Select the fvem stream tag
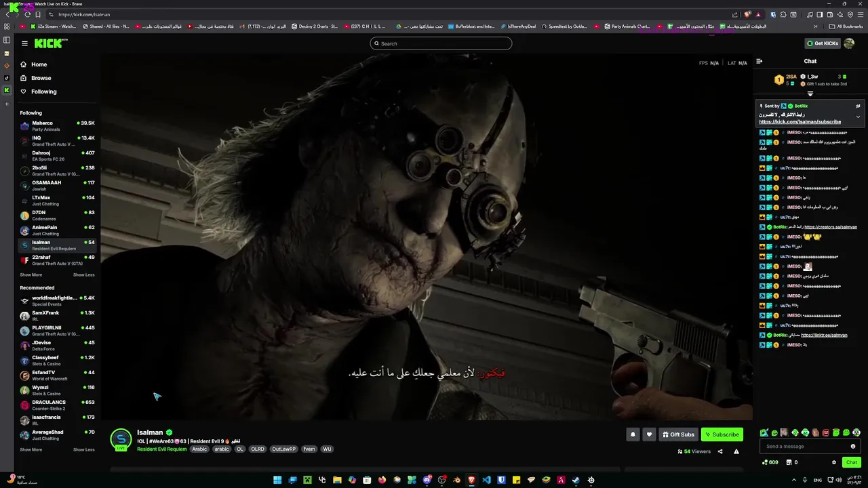The height and width of the screenshot is (488, 868). [x=309, y=449]
